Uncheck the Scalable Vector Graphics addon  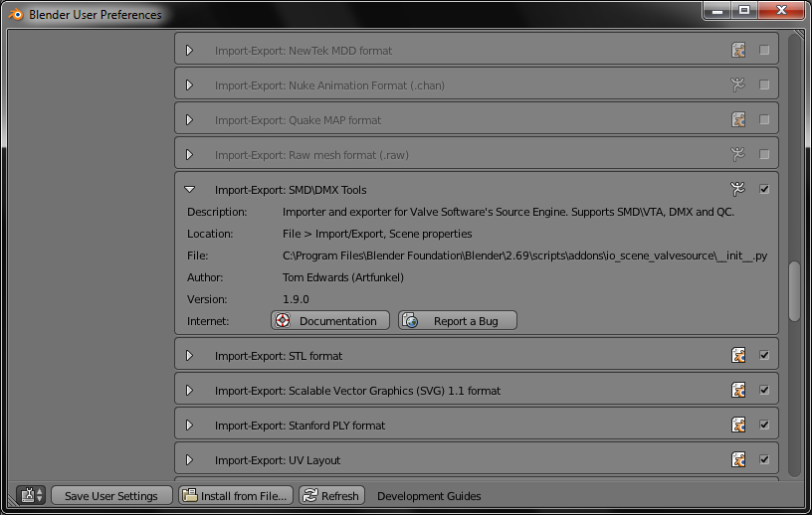764,391
